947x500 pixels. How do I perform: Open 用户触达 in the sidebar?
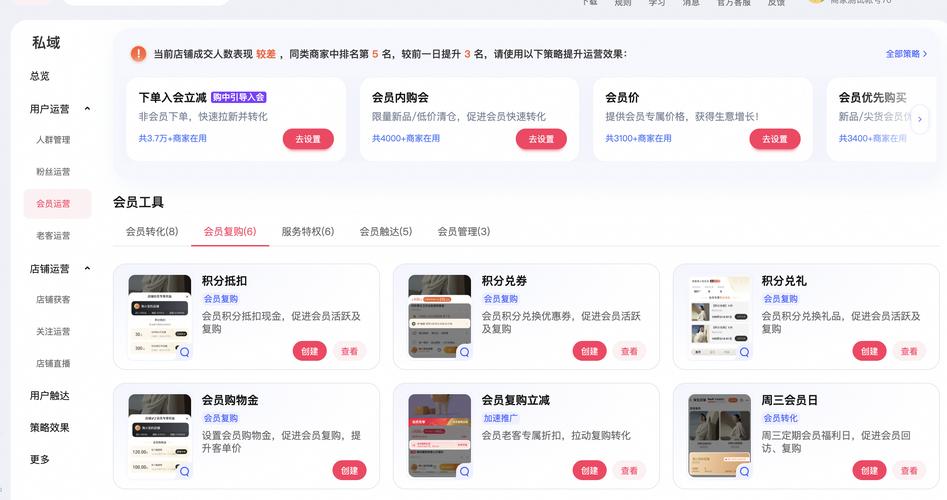(x=50, y=396)
